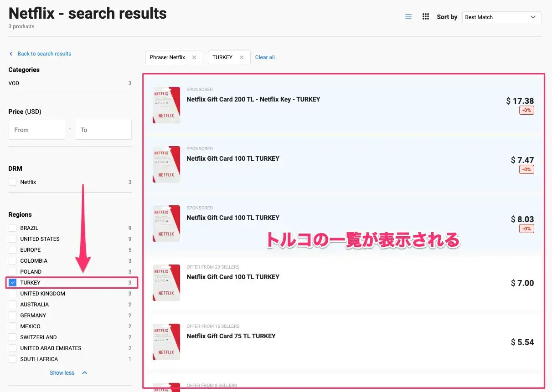Open the 75 TL TURKEY gift card title
This screenshot has width=552, height=392.
pos(231,336)
